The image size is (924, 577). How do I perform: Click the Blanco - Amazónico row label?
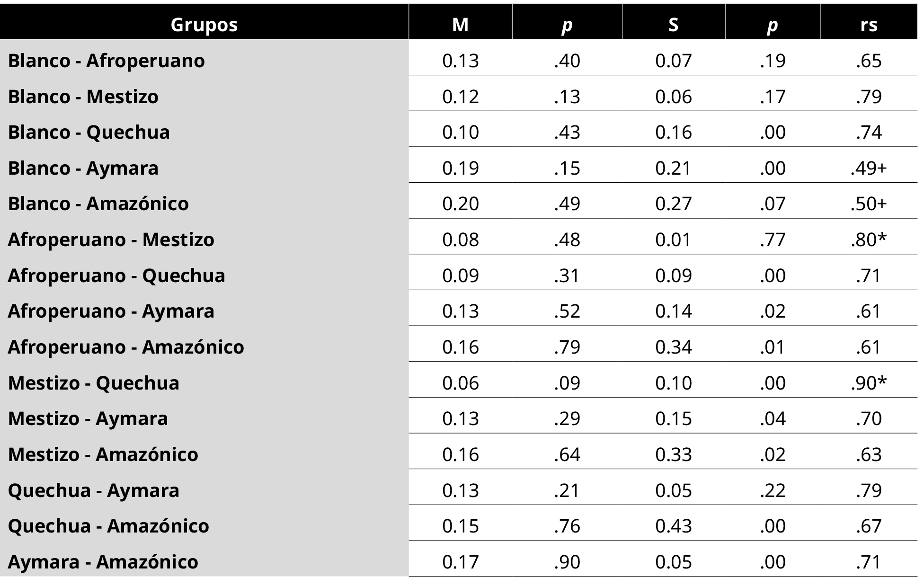98,204
